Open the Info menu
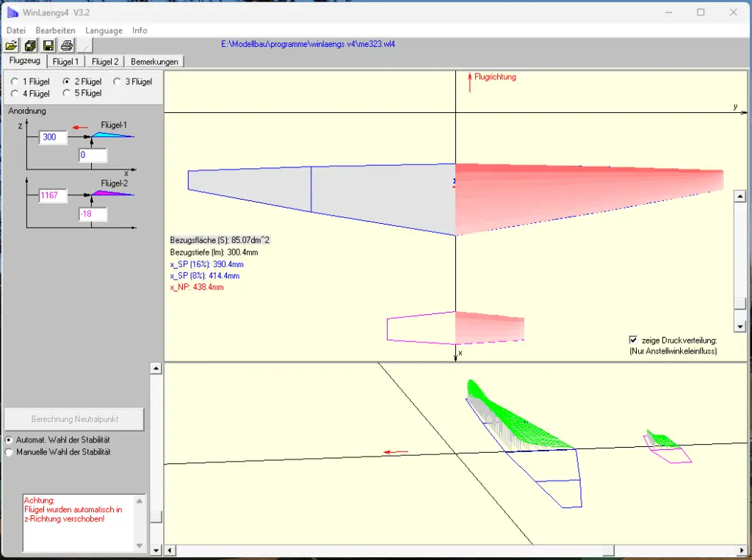Screen dimensions: 752x560 pyautogui.click(x=140, y=30)
